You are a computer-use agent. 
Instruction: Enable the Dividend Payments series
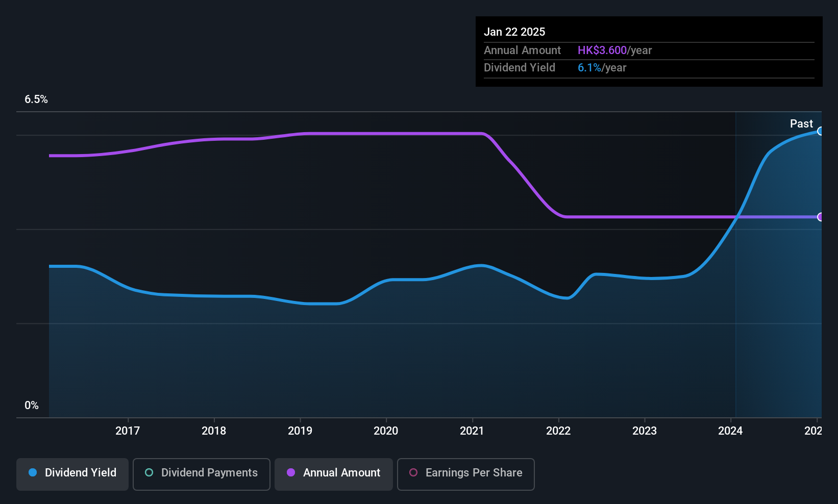coord(202,474)
